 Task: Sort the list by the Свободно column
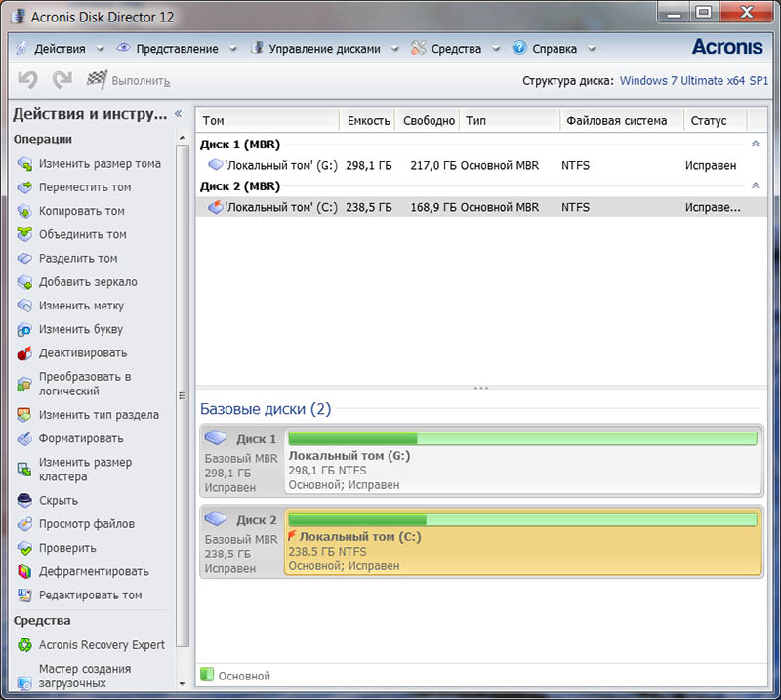coord(428,120)
